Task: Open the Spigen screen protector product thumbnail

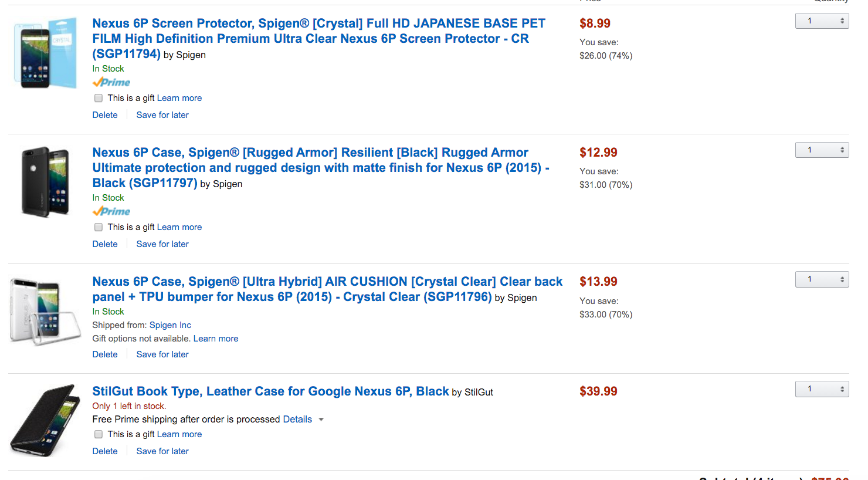Action: (x=45, y=53)
